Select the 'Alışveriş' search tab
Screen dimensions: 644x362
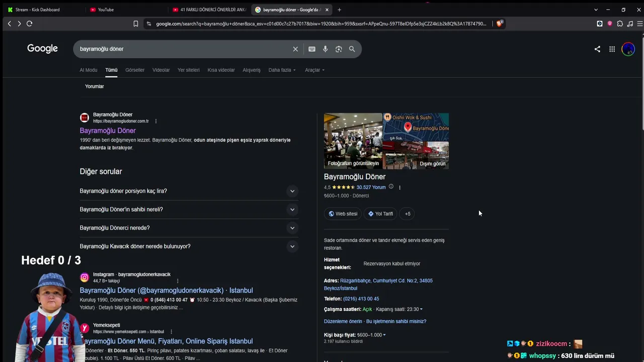click(252, 70)
